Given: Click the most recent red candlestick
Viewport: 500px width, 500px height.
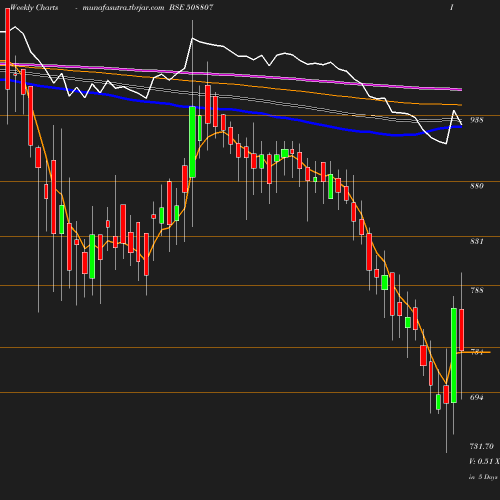Looking at the screenshot, I should click(x=462, y=330).
